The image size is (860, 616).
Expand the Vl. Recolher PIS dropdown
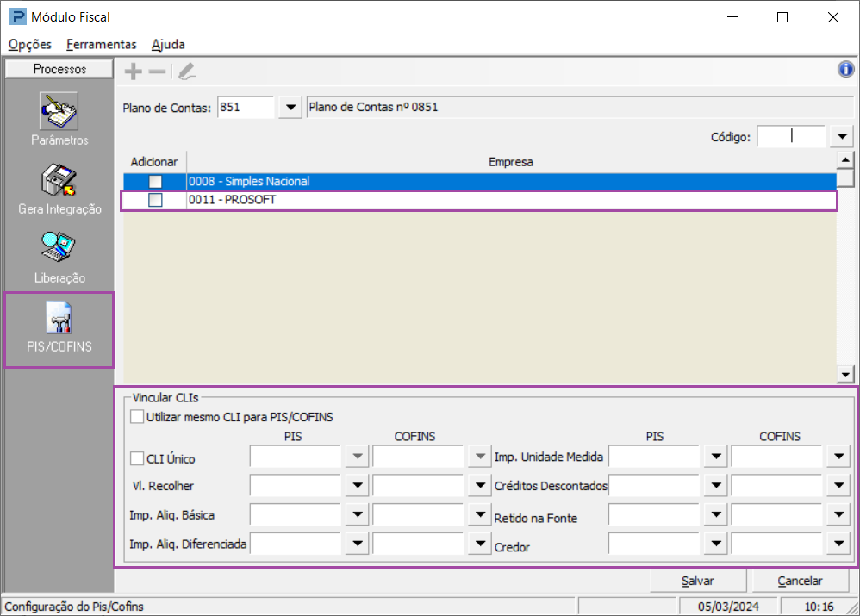click(358, 485)
